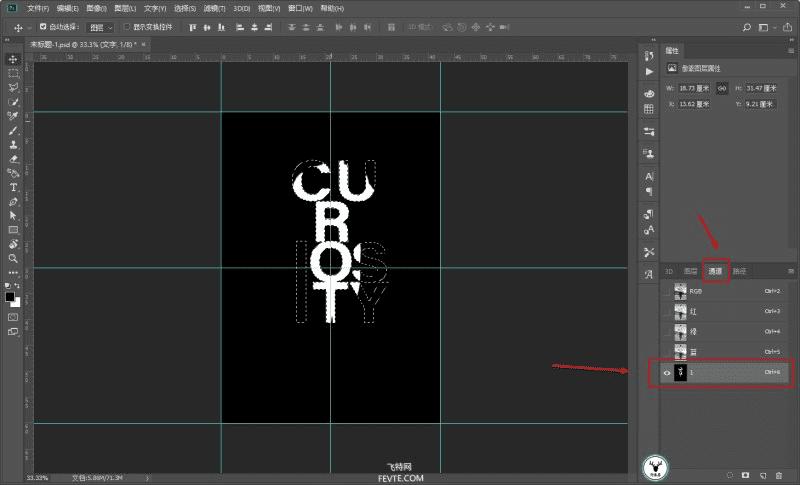Show the Green channel visibility box

[667, 332]
